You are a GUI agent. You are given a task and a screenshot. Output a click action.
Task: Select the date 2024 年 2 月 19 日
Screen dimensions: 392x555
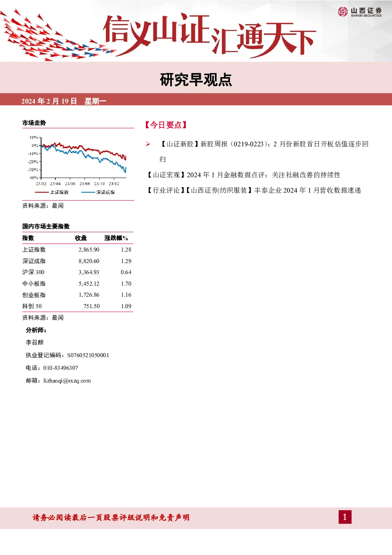pos(49,101)
